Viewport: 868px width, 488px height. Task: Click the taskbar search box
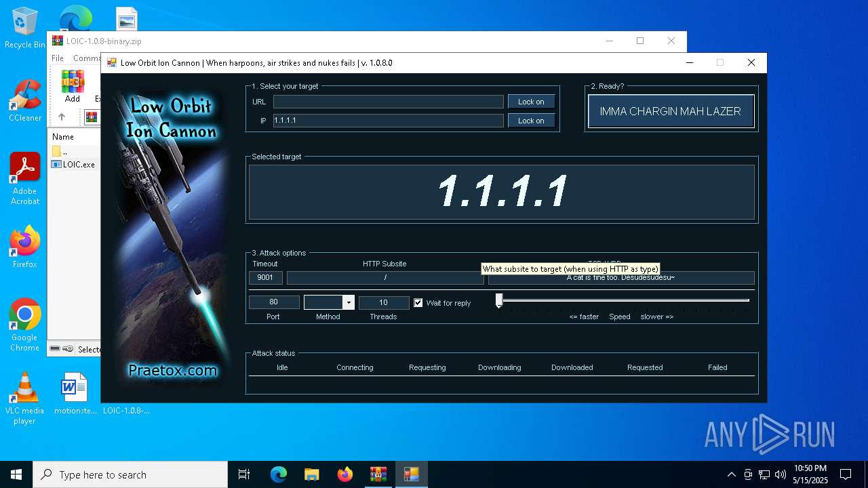click(x=130, y=474)
